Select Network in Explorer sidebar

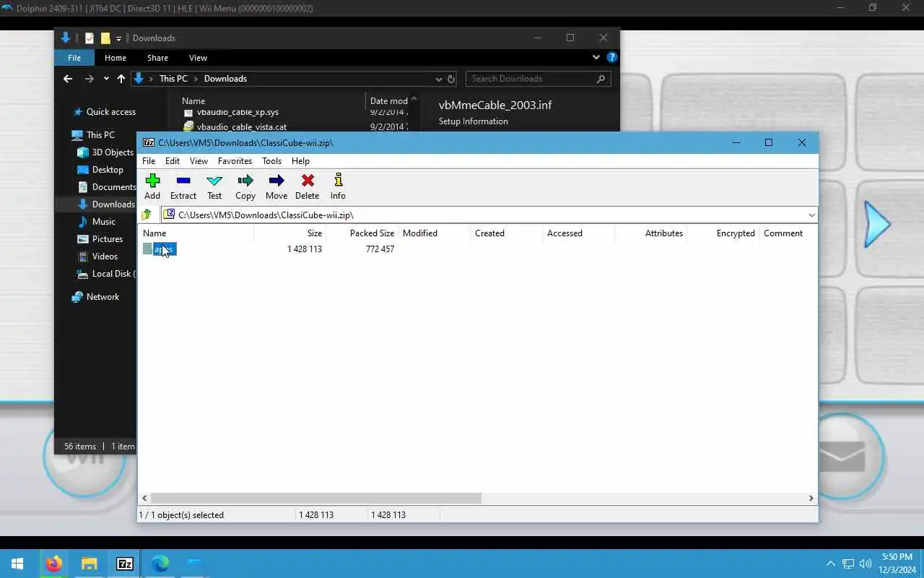[95, 297]
